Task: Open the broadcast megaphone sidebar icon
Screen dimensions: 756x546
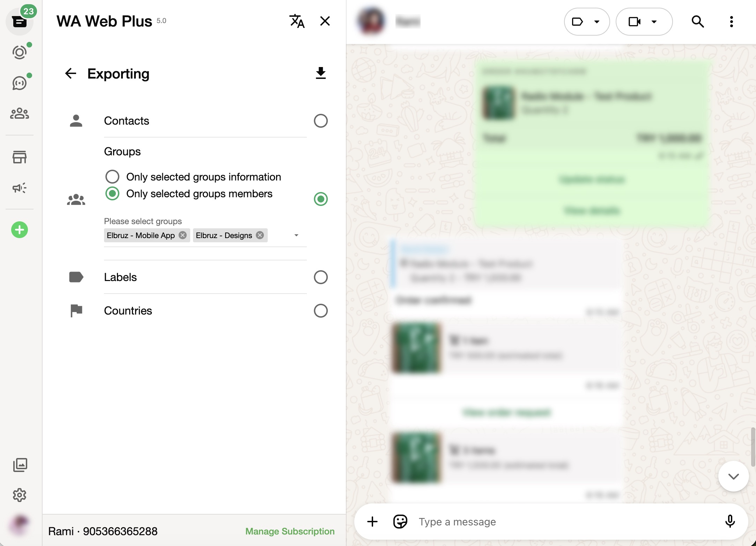Action: click(x=20, y=188)
